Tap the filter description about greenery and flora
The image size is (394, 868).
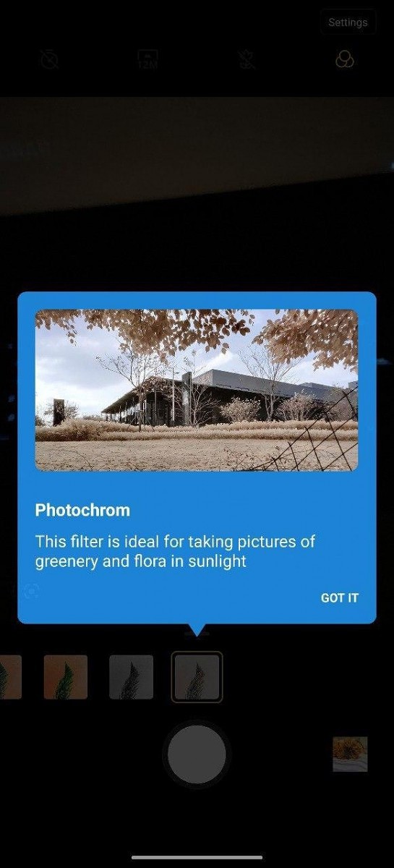coord(176,551)
